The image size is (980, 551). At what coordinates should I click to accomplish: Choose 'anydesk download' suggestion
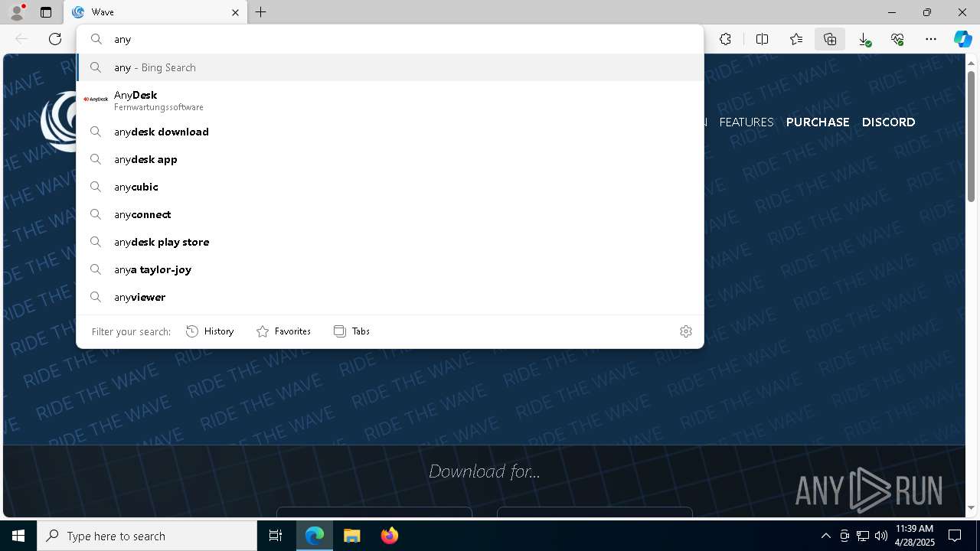(390, 132)
